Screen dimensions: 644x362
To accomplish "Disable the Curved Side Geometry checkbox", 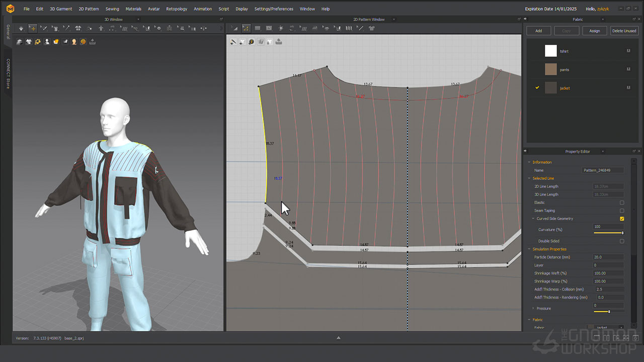I will 622,219.
